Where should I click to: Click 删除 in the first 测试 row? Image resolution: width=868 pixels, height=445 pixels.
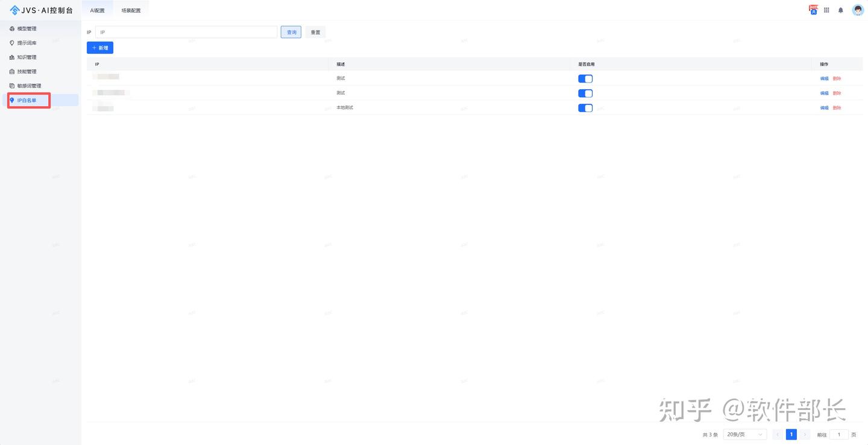837,78
